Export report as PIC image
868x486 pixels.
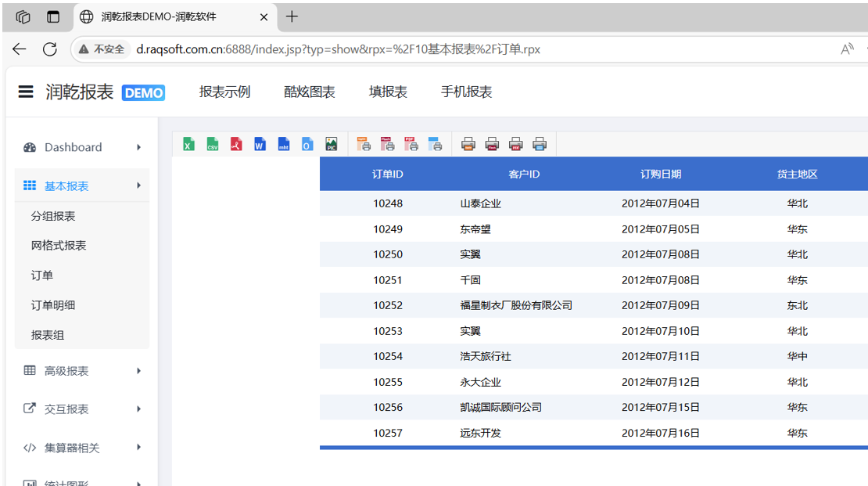331,144
